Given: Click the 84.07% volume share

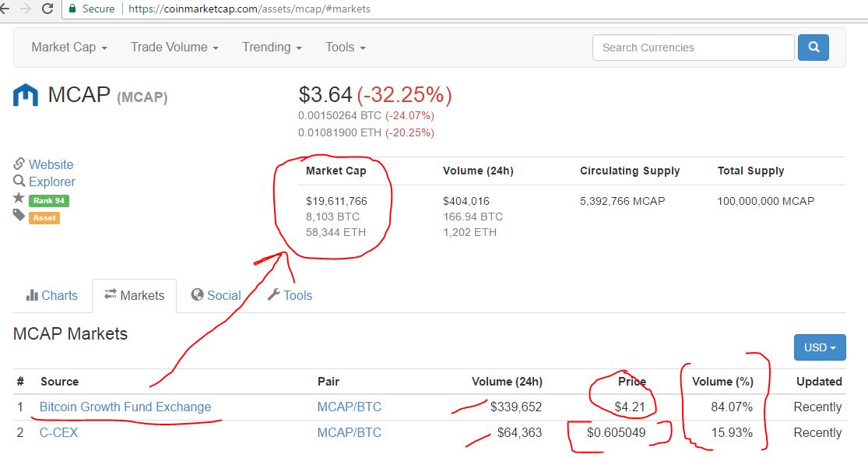Looking at the screenshot, I should coord(732,407).
